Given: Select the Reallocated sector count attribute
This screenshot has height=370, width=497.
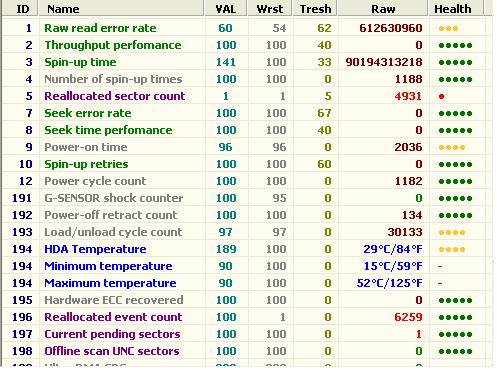Looking at the screenshot, I should (115, 96).
